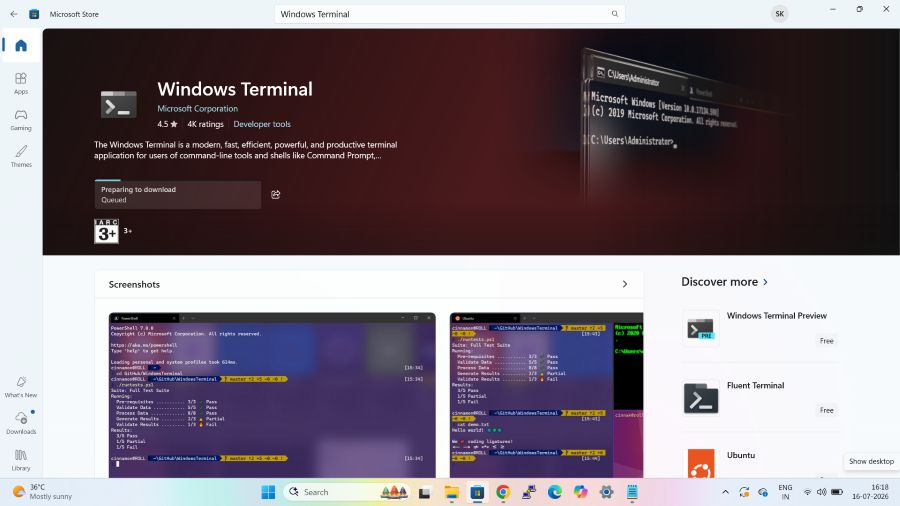900x506 pixels.
Task: Go back using the back arrow
Action: [14, 14]
